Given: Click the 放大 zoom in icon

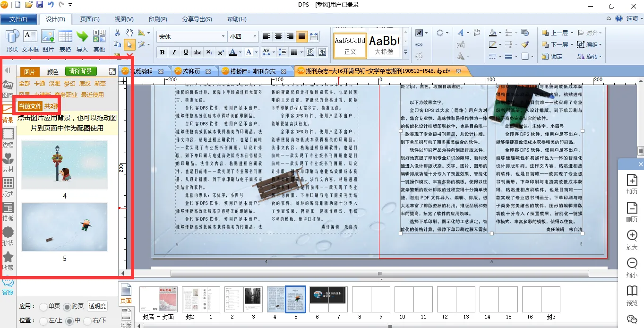Looking at the screenshot, I should 632,239.
